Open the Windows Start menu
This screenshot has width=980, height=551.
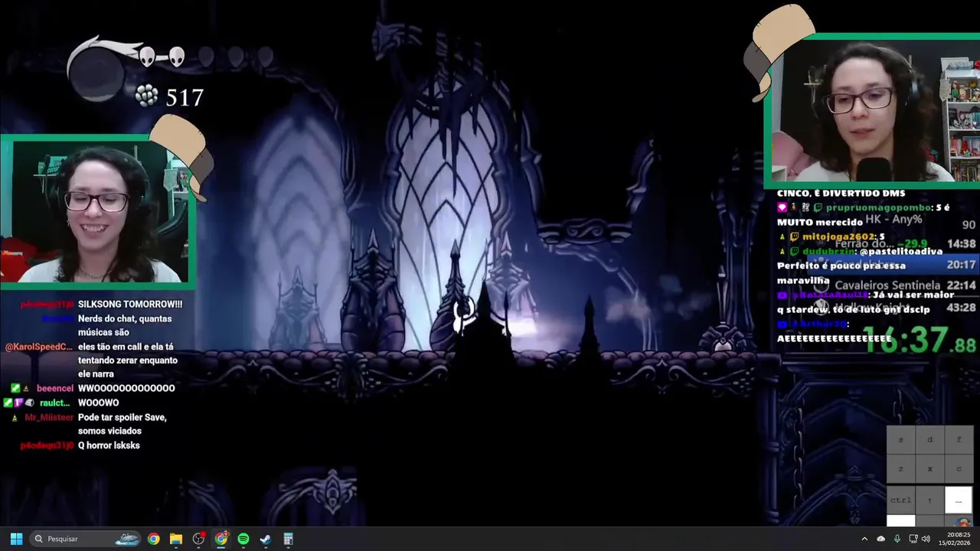16,539
